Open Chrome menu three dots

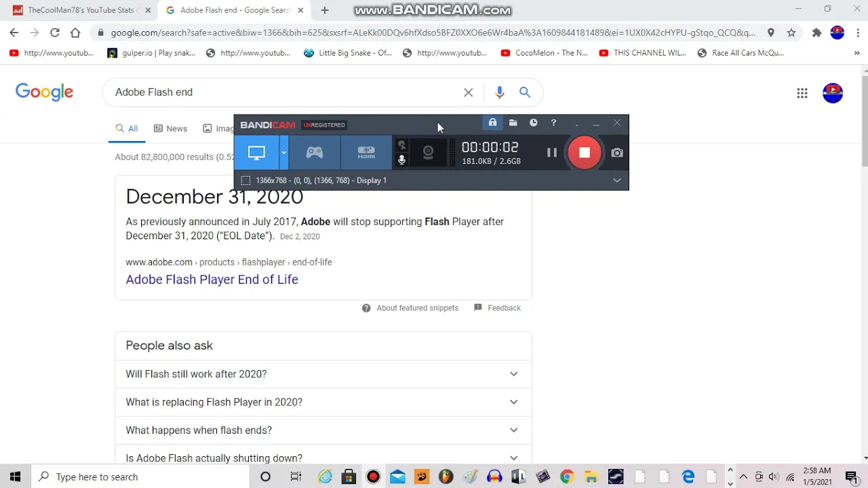tap(858, 33)
